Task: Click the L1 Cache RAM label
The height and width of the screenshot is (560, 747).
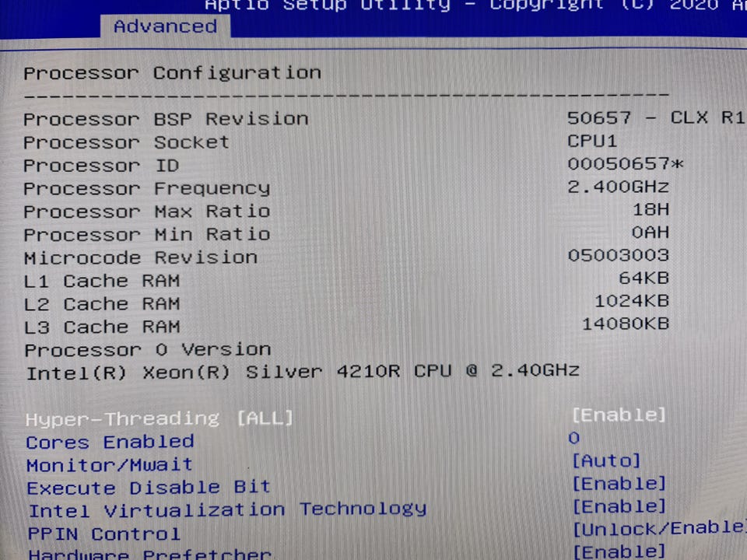Action: coord(102,281)
